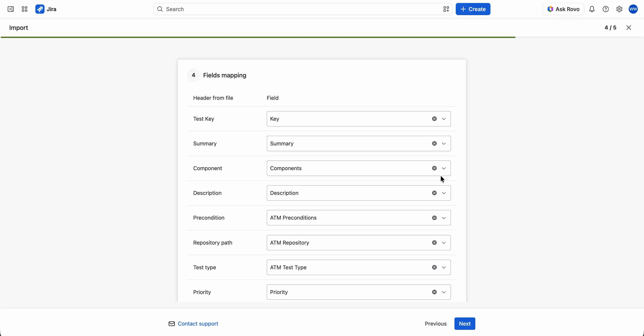Open notifications bell
Screen dimensions: 644x336
pos(592,9)
